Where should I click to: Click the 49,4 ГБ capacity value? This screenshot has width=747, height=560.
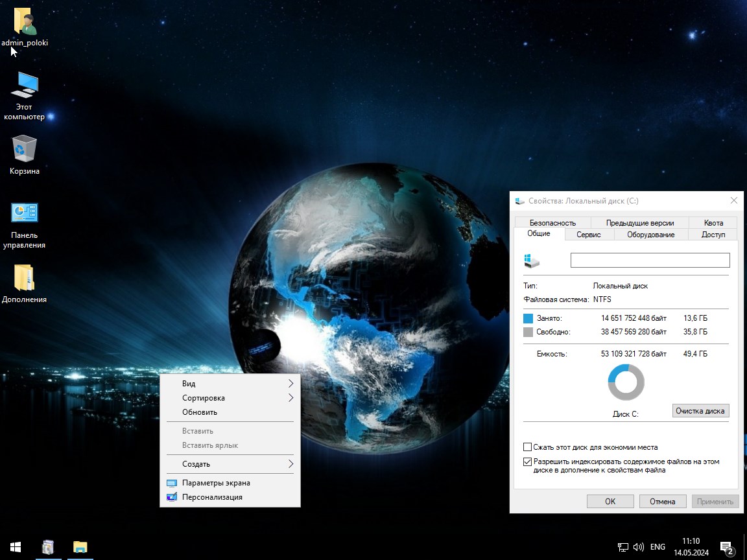click(x=696, y=354)
